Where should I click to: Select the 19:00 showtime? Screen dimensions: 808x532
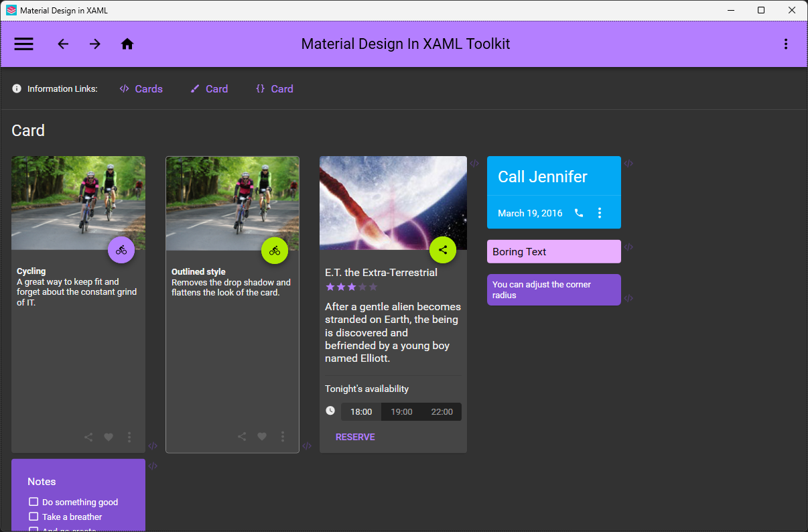401,411
